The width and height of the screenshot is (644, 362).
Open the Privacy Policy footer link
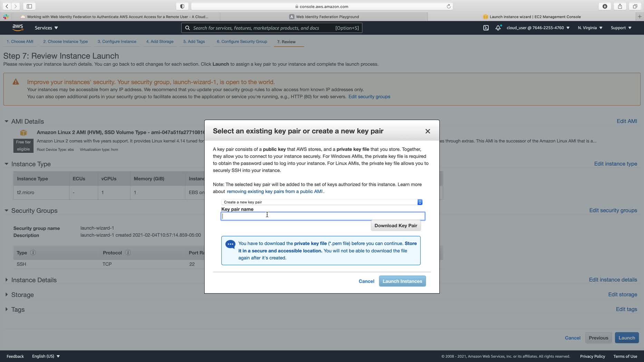pyautogui.click(x=593, y=356)
